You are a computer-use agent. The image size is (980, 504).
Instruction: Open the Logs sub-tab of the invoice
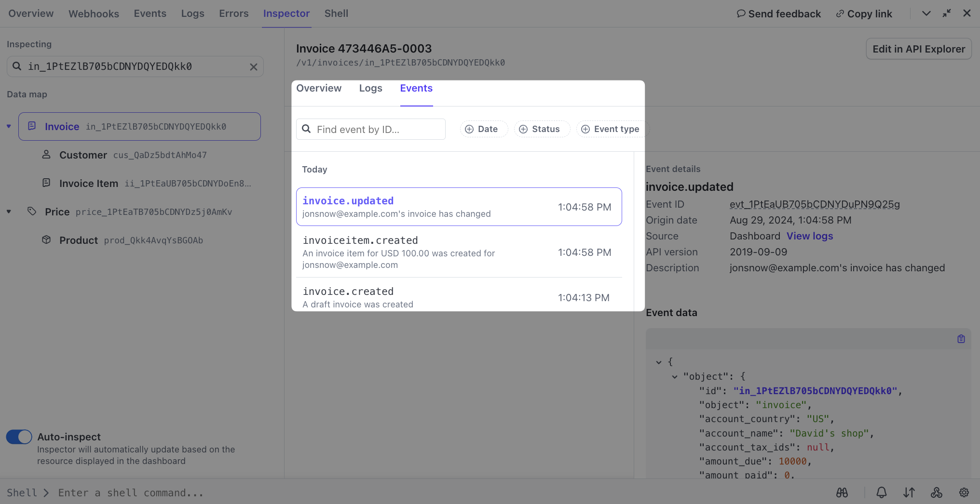[x=370, y=88]
